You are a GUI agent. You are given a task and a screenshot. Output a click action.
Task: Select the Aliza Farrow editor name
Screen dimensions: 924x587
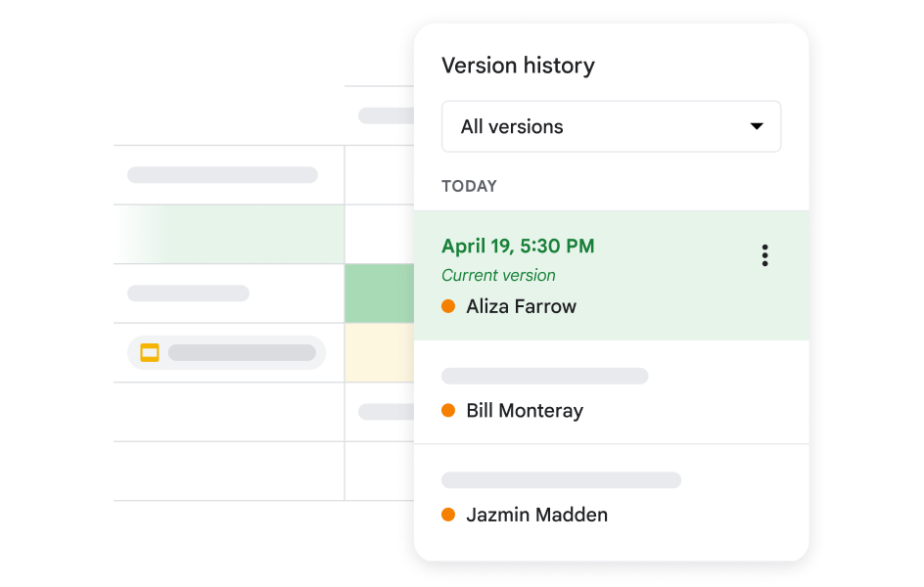point(521,306)
